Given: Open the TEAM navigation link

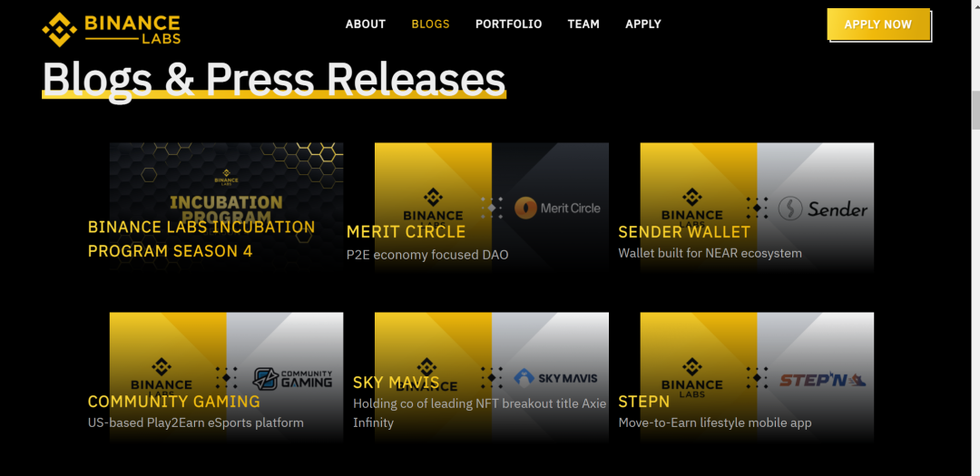Looking at the screenshot, I should [583, 24].
